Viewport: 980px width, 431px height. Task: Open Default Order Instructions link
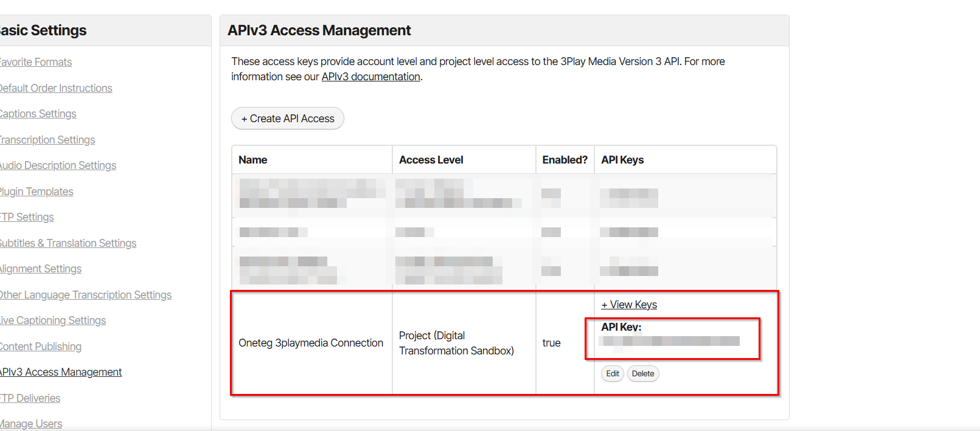click(x=56, y=88)
